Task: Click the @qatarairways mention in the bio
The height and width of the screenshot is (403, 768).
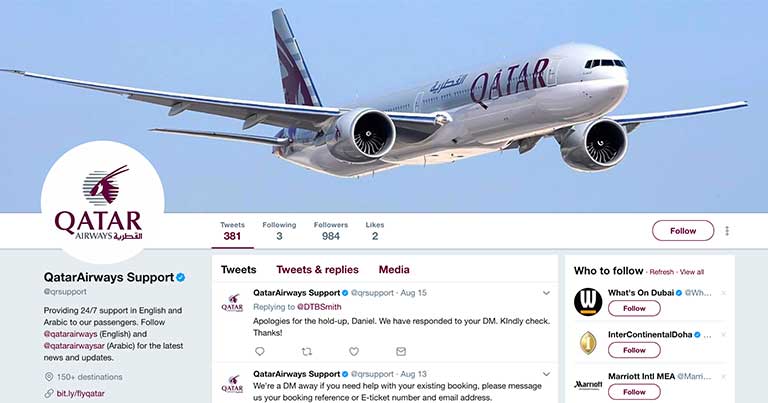Action: click(x=71, y=334)
